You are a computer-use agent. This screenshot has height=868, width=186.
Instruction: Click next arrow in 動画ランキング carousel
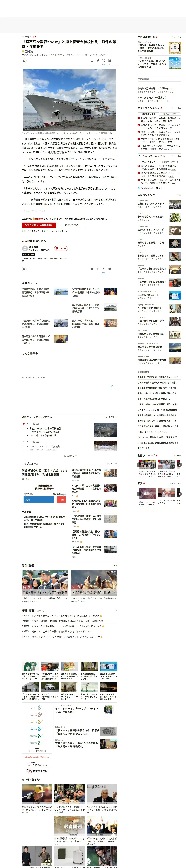pos(180,465)
